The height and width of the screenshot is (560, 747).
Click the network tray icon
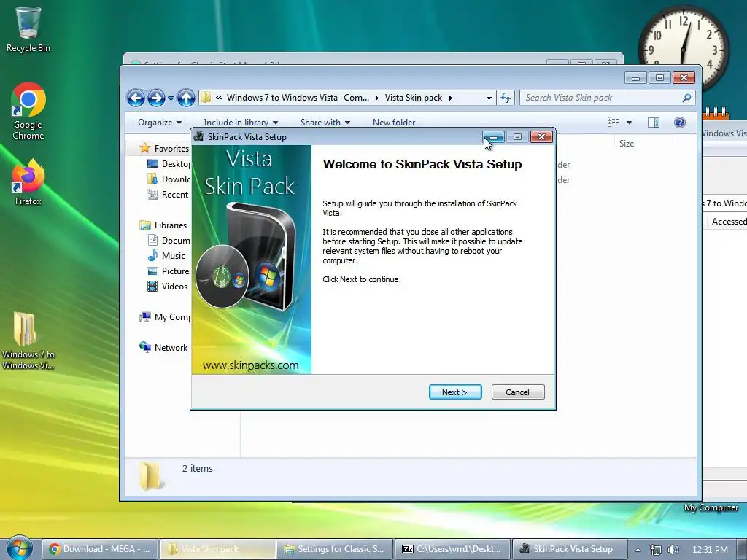tap(656, 550)
